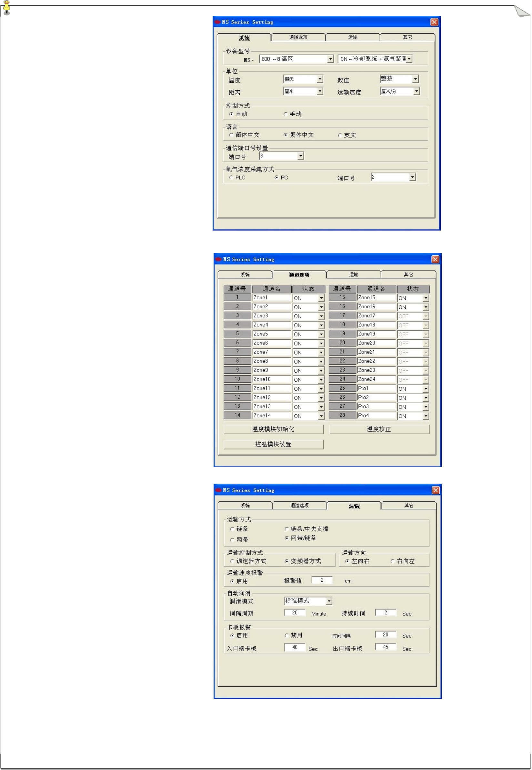Open 通道选项 tab in the top dialog
The width and height of the screenshot is (532, 770).
pyautogui.click(x=298, y=37)
